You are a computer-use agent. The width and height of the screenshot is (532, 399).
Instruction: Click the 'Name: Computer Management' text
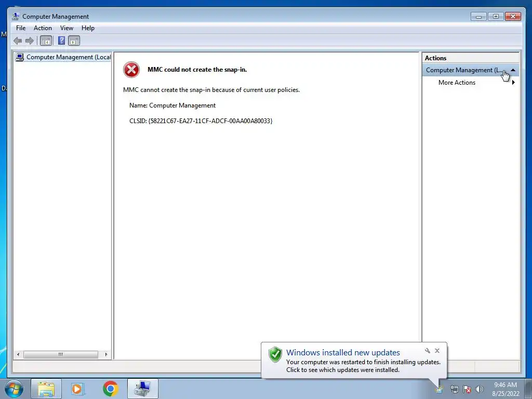point(172,105)
